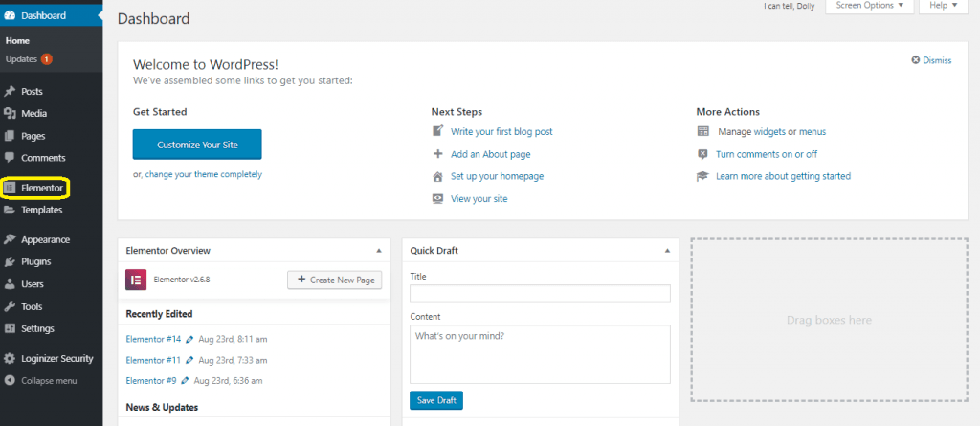Image resolution: width=980 pixels, height=426 pixels.
Task: Click the Elementor logo icon in sidebar
Action: [x=10, y=188]
